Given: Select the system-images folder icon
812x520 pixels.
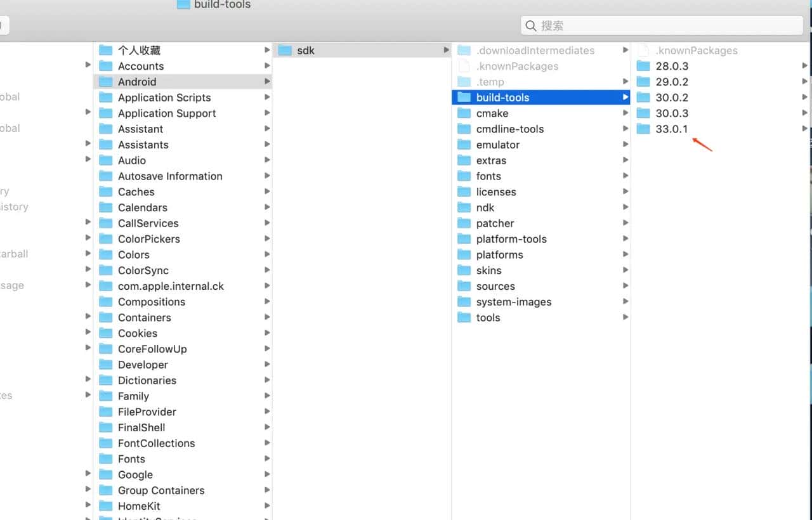Looking at the screenshot, I should [x=465, y=302].
